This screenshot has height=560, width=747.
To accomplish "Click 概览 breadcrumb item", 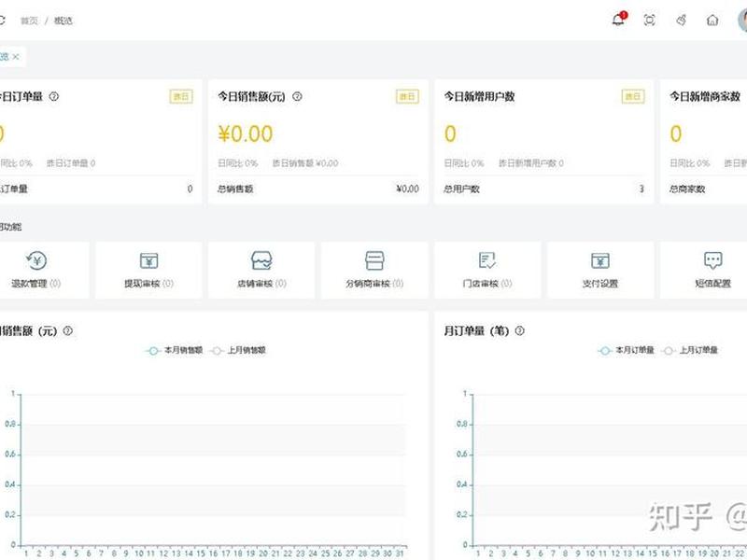I will point(63,21).
